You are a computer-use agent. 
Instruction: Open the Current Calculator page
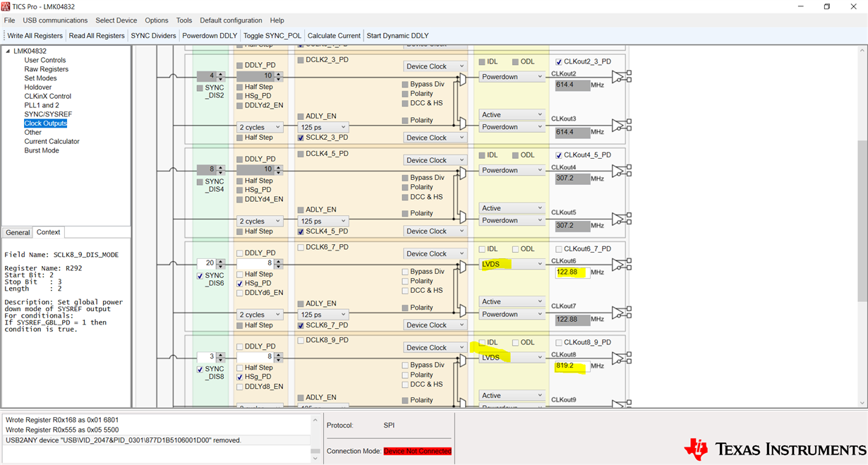coord(52,141)
